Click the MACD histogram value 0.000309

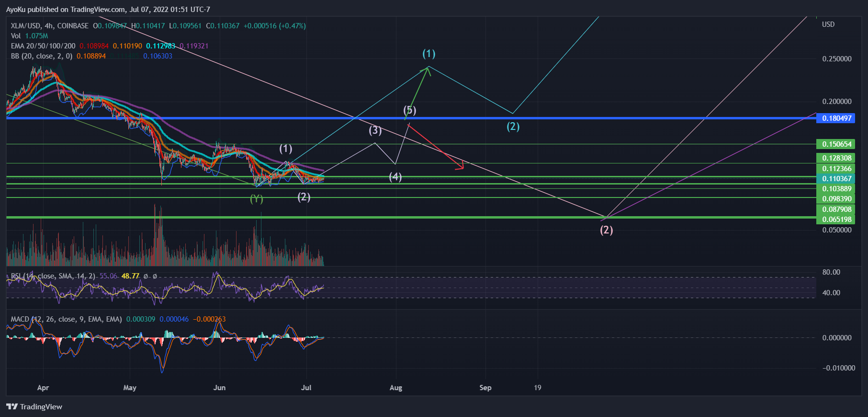point(141,319)
